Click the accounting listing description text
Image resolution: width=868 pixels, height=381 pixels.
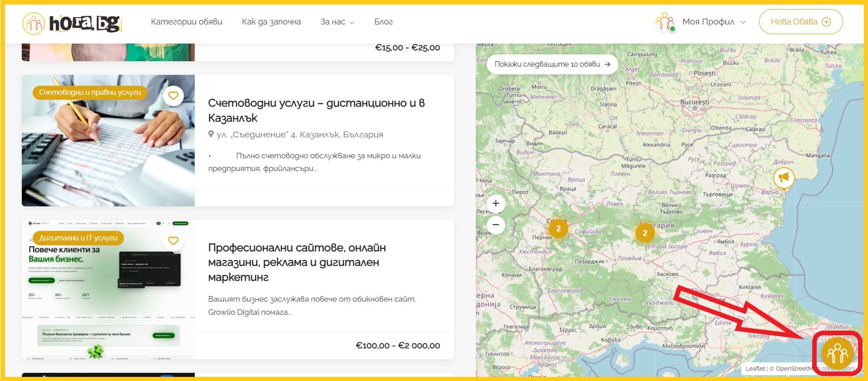tap(314, 162)
